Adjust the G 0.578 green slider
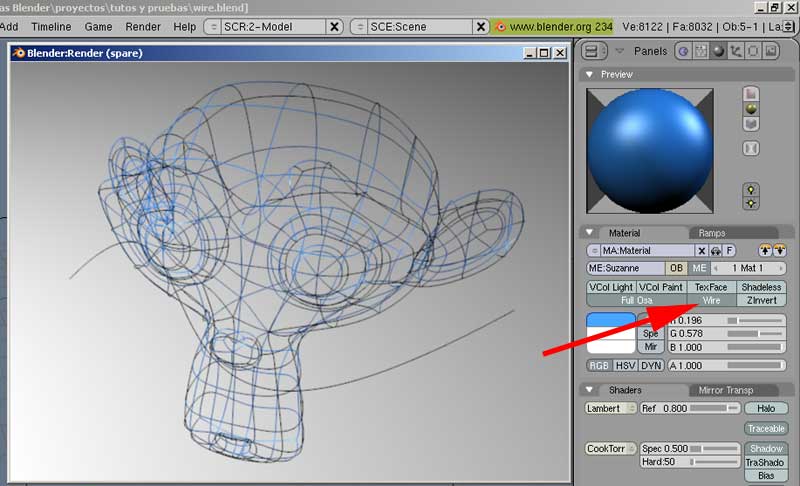This screenshot has width=800, height=486. coord(727,334)
